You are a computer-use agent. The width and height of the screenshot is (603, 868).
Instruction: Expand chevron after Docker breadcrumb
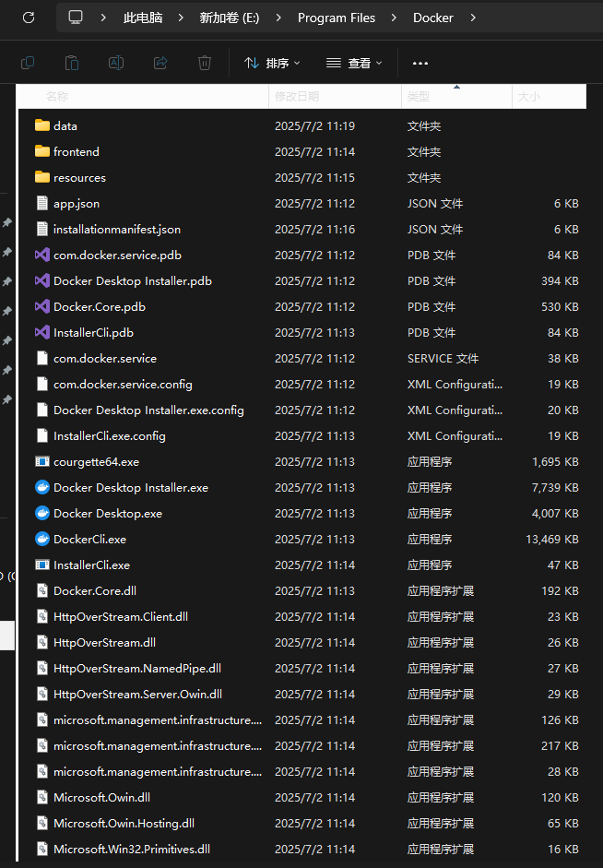(x=472, y=18)
